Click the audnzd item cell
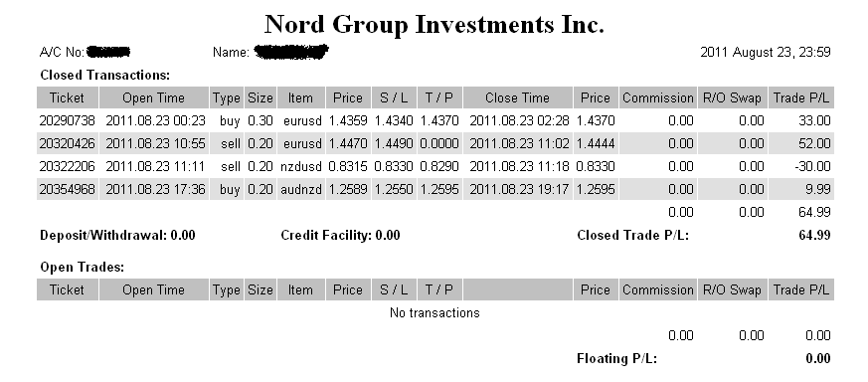Screen dimensions: 868x382 click(300, 189)
